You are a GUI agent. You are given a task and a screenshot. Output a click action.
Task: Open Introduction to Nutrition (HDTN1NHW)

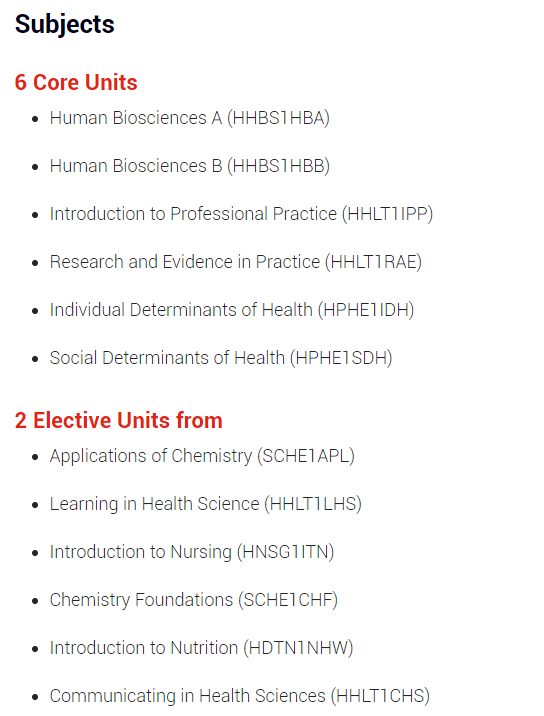pyautogui.click(x=201, y=648)
